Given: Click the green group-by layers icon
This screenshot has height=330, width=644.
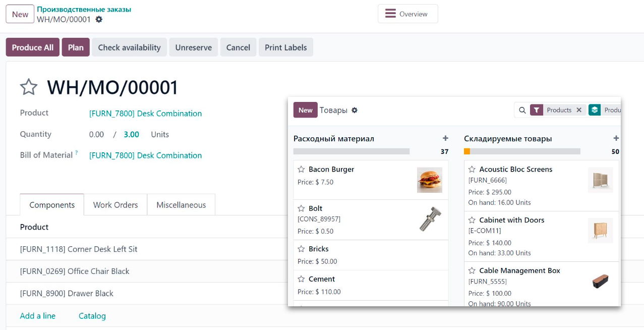Looking at the screenshot, I should click(x=595, y=110).
